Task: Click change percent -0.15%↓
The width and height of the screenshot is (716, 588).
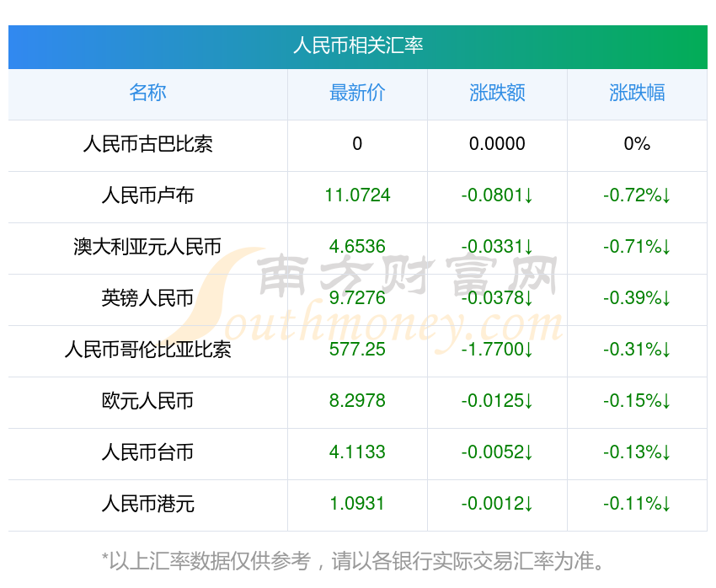Action: click(637, 401)
